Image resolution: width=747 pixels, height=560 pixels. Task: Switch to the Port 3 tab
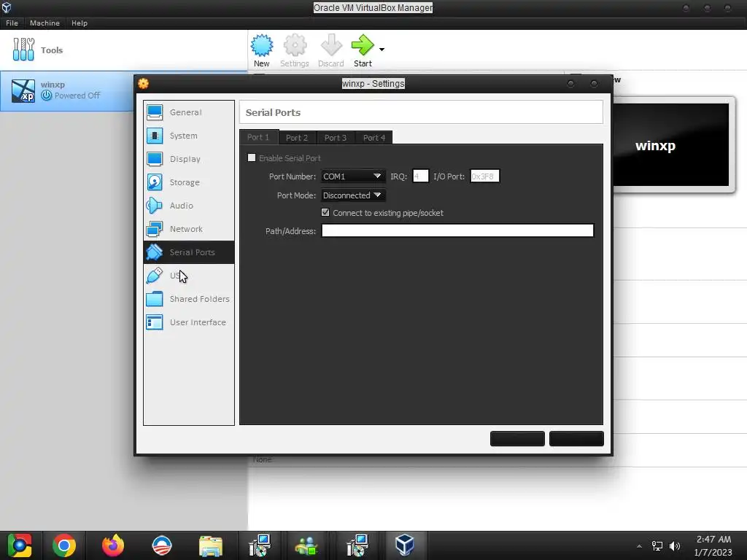click(336, 138)
